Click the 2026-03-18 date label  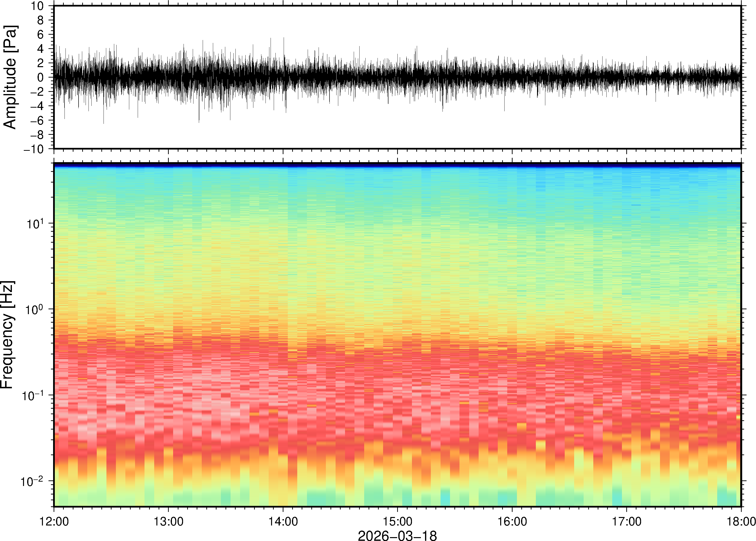pyautogui.click(x=397, y=535)
